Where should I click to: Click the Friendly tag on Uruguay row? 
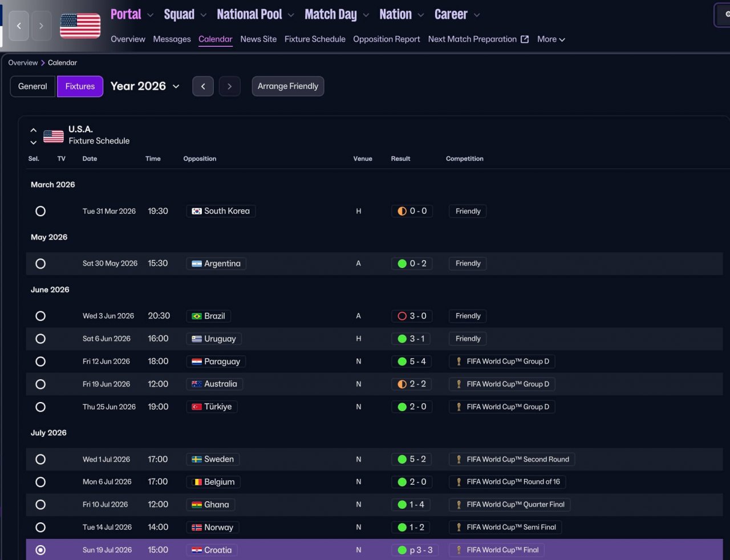click(468, 339)
